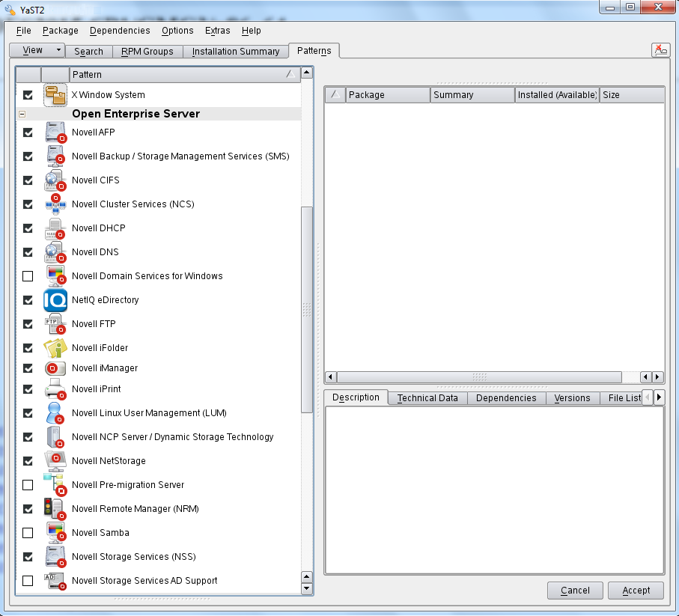Switch to the Installation Summary tab
Image resolution: width=679 pixels, height=616 pixels.
[236, 52]
